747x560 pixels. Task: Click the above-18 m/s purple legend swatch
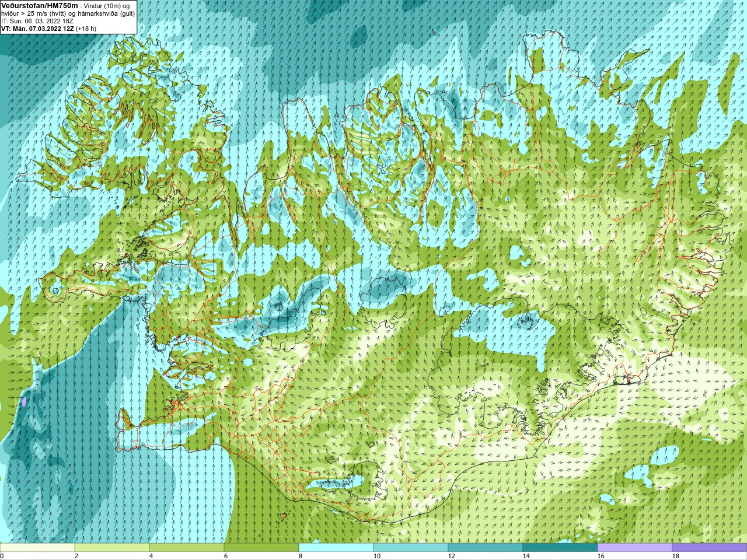[x=710, y=548]
